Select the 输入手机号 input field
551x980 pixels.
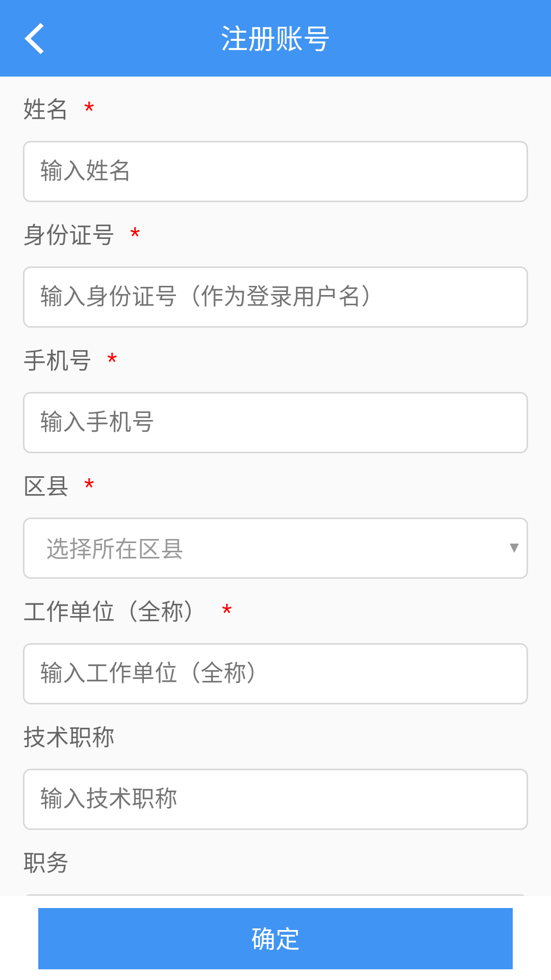275,423
